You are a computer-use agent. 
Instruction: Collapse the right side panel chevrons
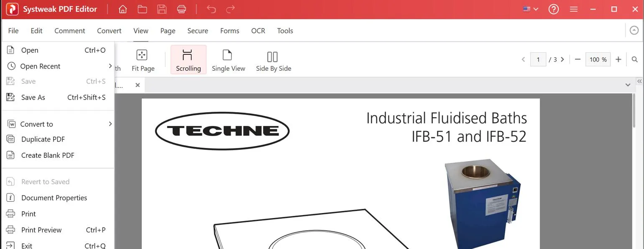(x=639, y=81)
